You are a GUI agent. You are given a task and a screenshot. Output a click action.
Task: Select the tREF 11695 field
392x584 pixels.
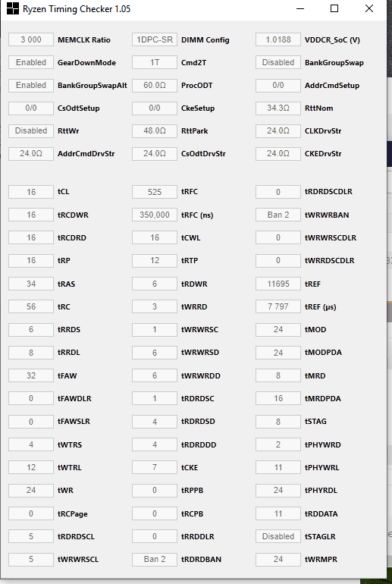coord(278,284)
